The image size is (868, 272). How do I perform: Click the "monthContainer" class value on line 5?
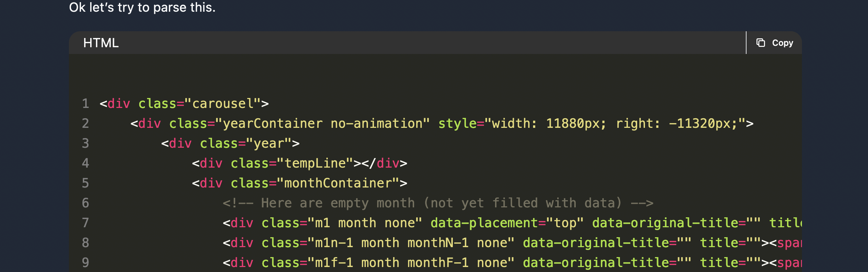(x=338, y=183)
